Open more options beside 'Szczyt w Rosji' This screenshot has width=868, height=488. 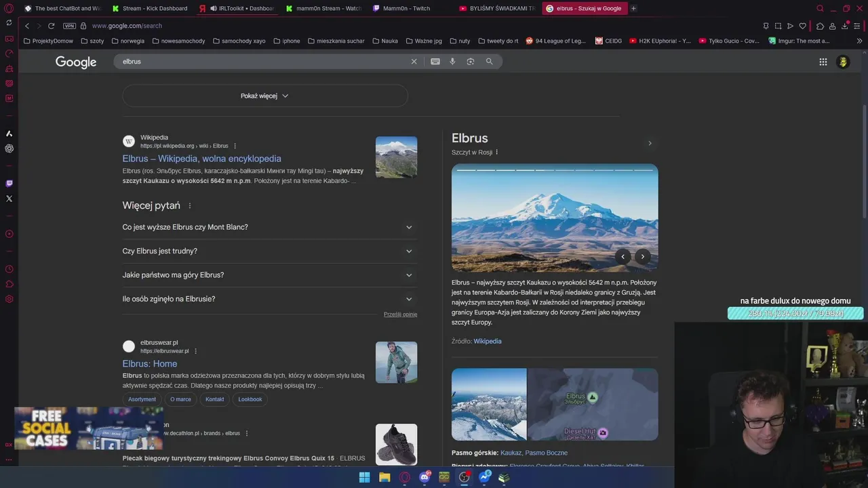click(496, 152)
